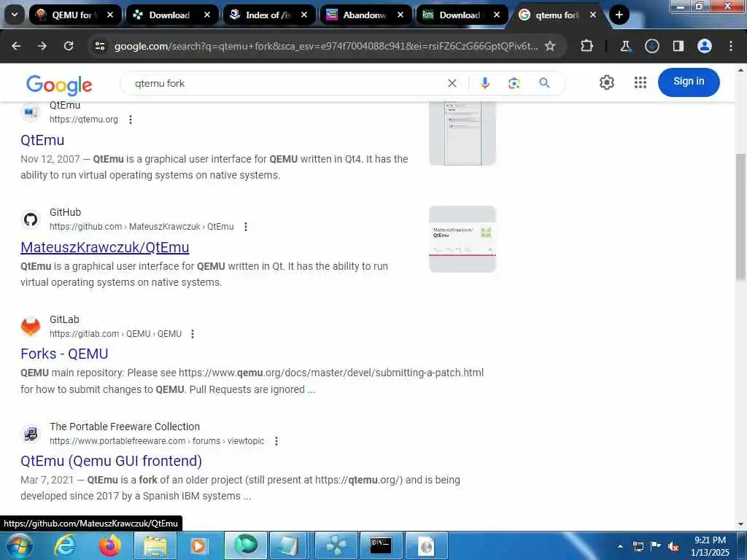
Task: Close the qtemu fork tab
Action: [593, 15]
